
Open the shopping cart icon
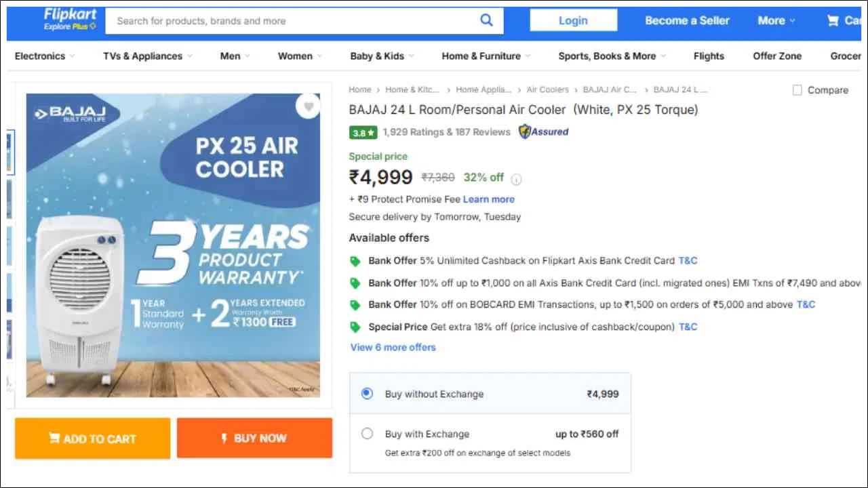click(x=833, y=20)
